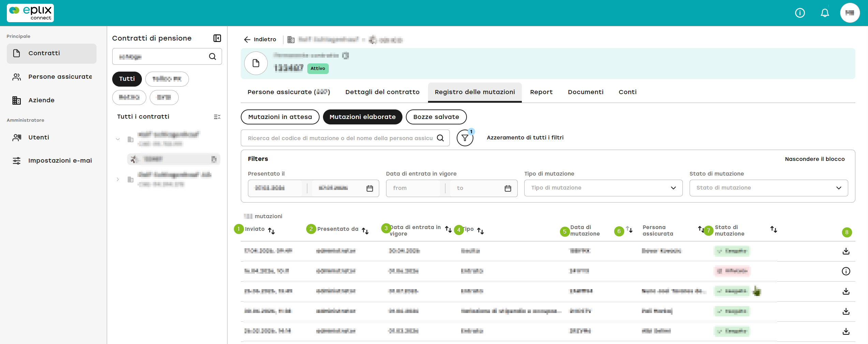The height and width of the screenshot is (344, 868).
Task: Open the notifications bell
Action: [825, 13]
